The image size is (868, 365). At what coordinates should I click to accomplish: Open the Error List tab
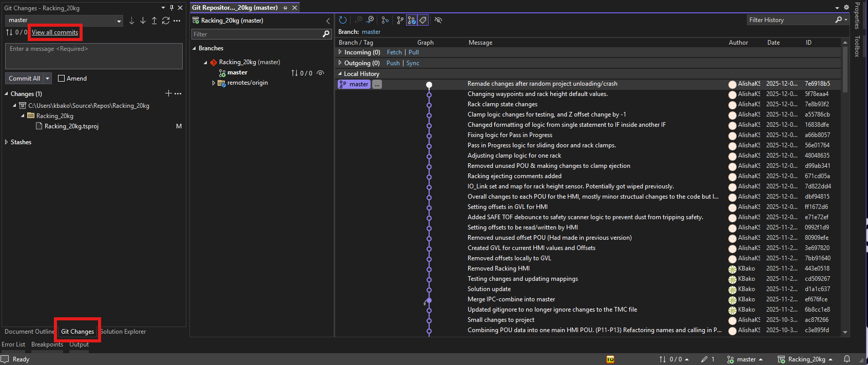point(13,344)
